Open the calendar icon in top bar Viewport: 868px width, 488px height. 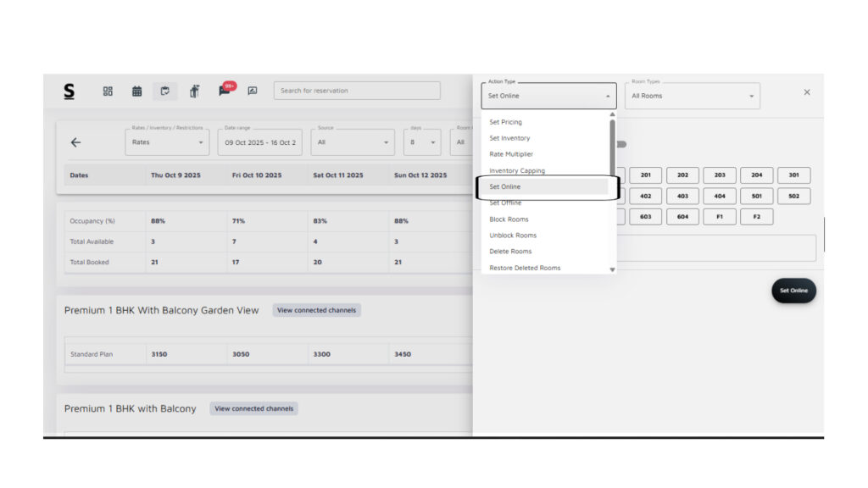[x=136, y=91]
